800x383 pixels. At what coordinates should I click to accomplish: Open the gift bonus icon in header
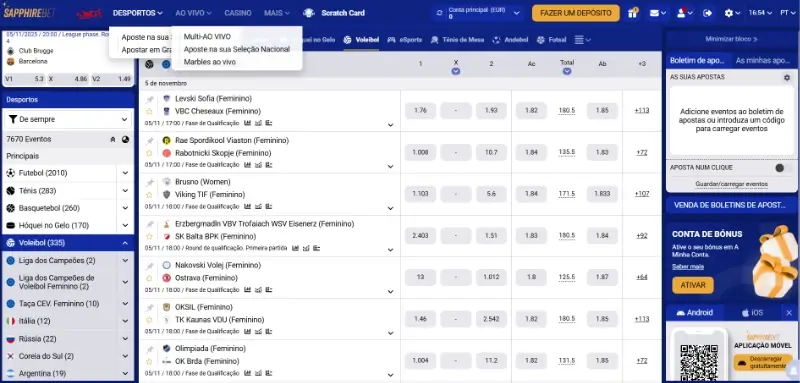click(633, 13)
